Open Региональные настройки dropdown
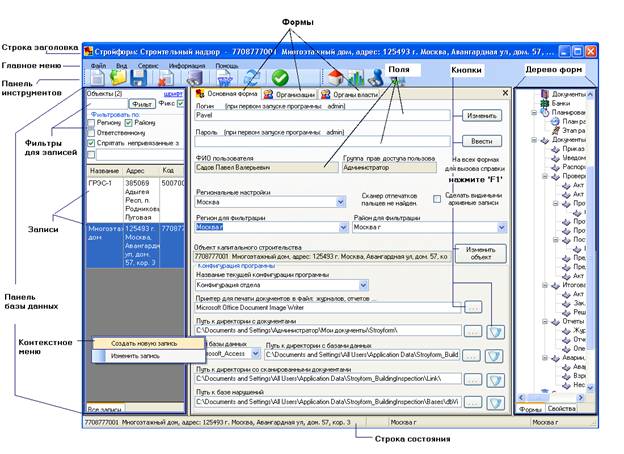624x454 pixels. pos(340,202)
